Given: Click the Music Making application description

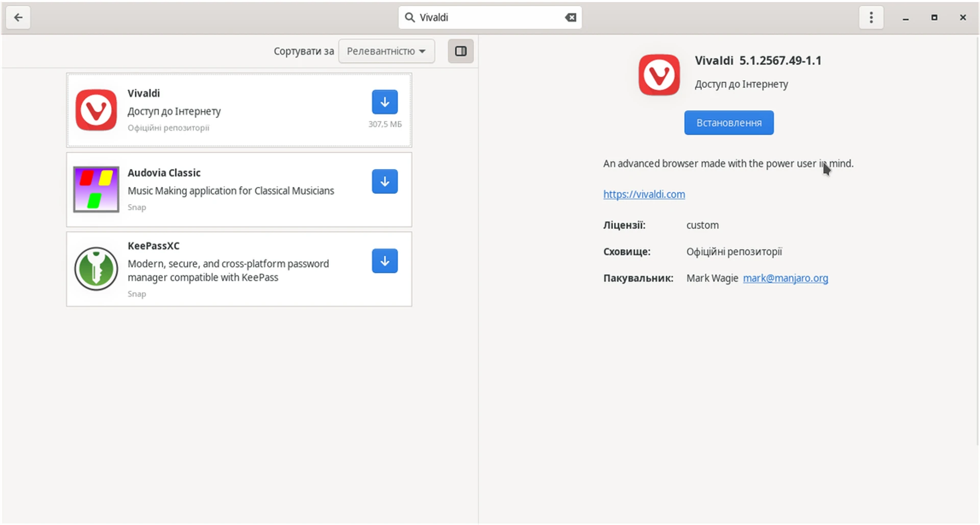Looking at the screenshot, I should click(231, 191).
